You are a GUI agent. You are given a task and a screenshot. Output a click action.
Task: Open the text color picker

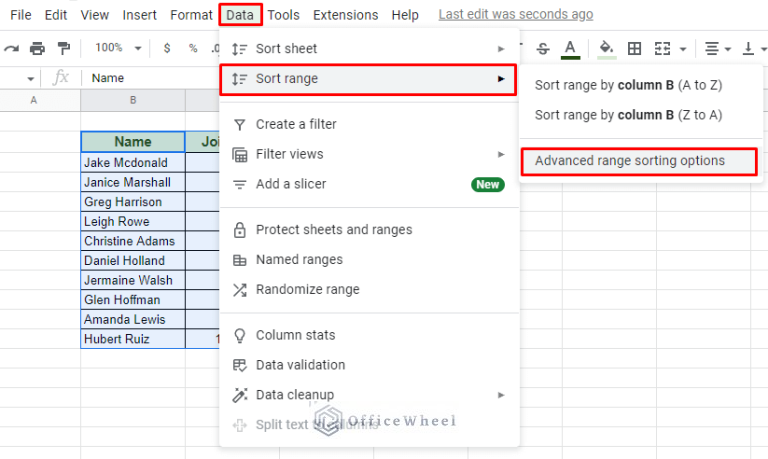coord(570,49)
